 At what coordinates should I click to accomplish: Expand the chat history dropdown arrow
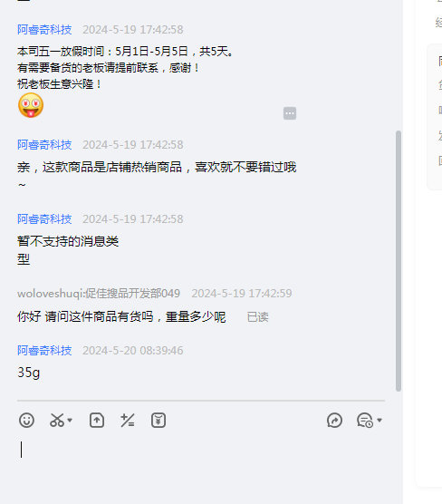tap(380, 420)
